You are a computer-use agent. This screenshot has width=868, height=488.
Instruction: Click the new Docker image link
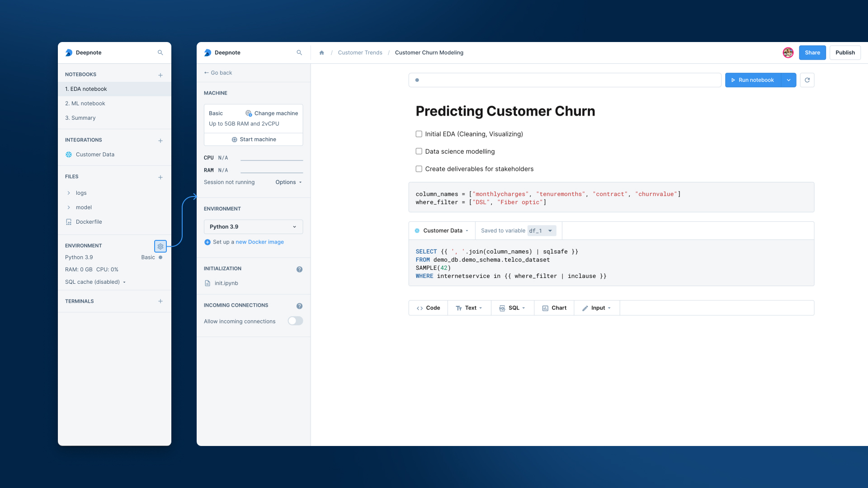[259, 242]
